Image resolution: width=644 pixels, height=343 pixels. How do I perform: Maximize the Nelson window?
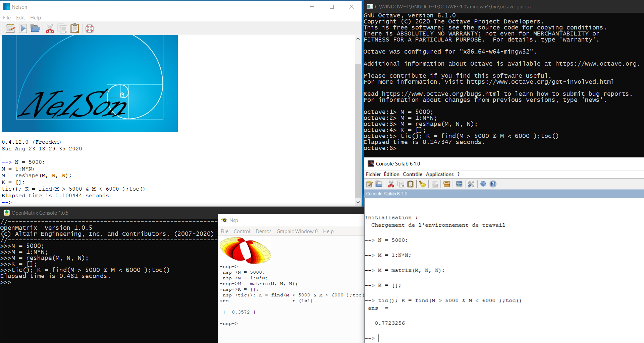[x=332, y=7]
